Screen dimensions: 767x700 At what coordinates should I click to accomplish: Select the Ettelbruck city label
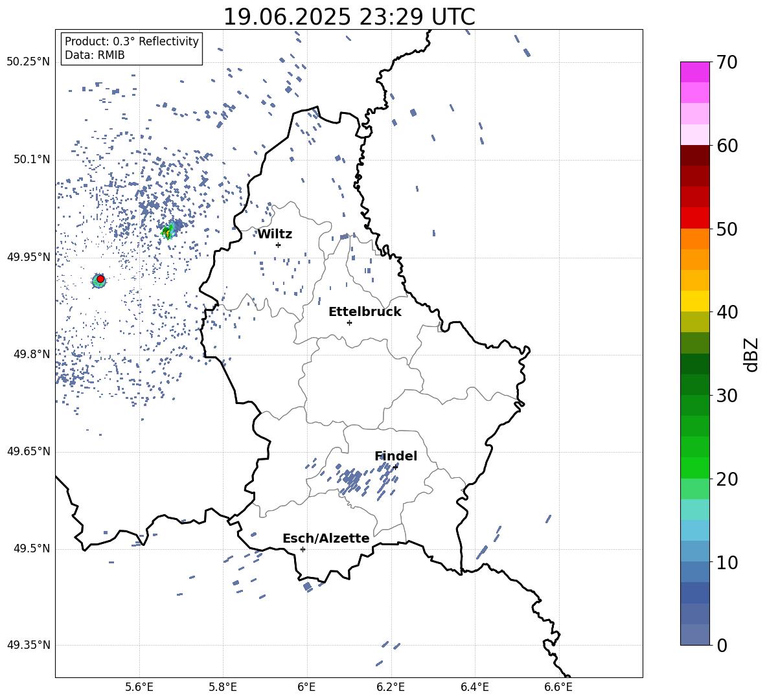(365, 312)
